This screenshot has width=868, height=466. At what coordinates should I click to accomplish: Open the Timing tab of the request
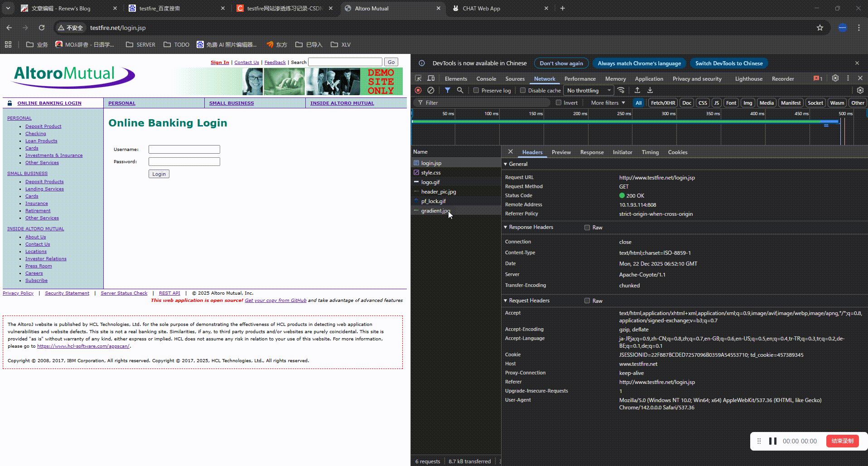tap(650, 152)
